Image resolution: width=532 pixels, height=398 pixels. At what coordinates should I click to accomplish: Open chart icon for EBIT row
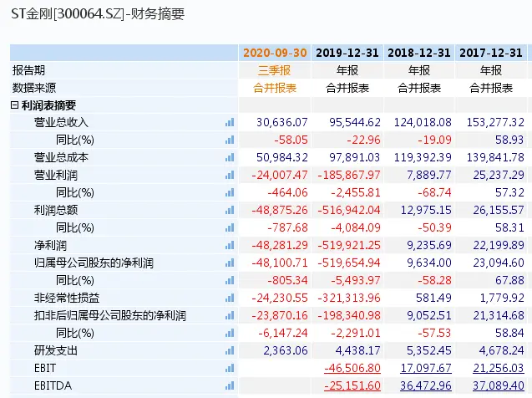[x=230, y=368]
